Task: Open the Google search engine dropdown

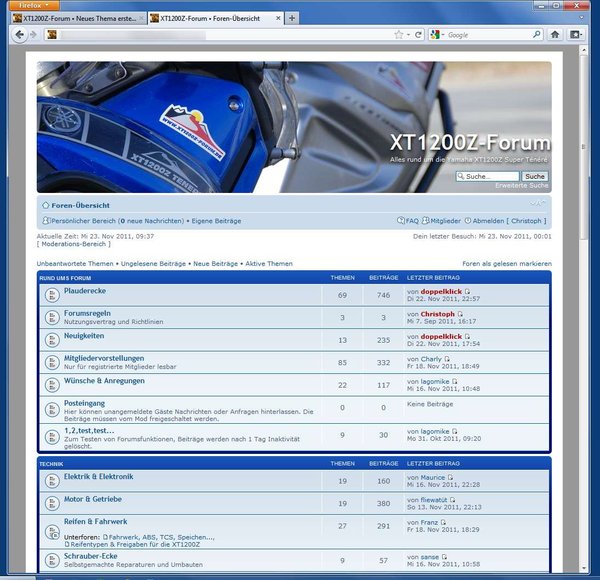Action: click(x=436, y=34)
